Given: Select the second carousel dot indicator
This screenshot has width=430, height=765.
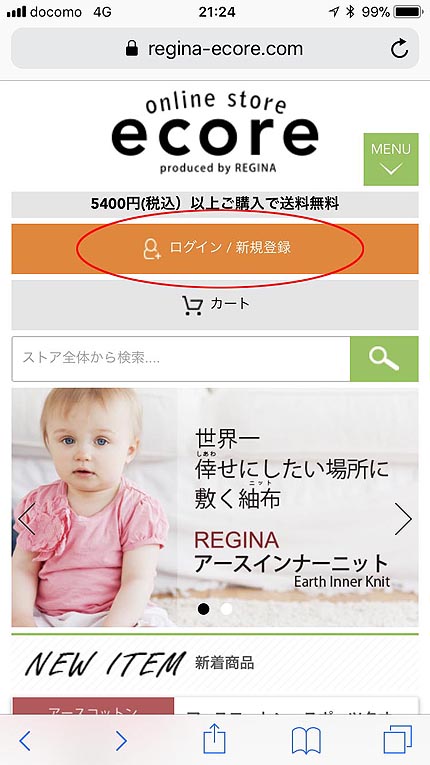Looking at the screenshot, I should (x=226, y=608).
